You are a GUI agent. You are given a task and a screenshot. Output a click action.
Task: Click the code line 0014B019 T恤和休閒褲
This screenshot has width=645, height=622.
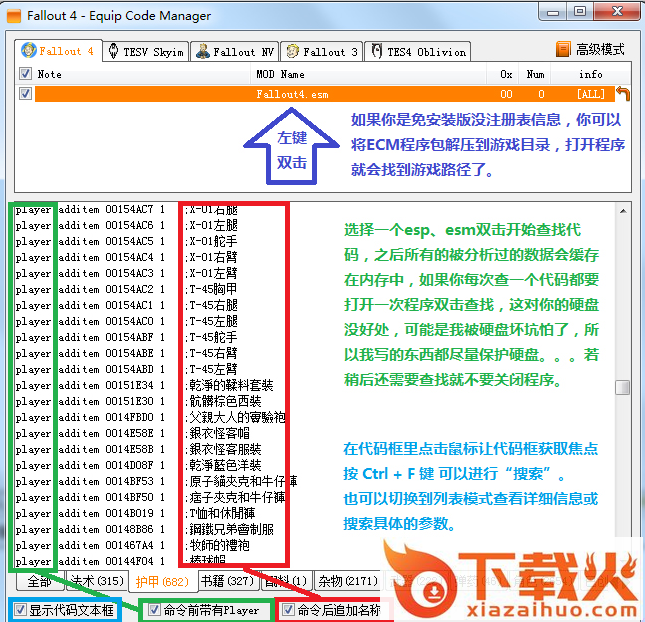tap(135, 513)
